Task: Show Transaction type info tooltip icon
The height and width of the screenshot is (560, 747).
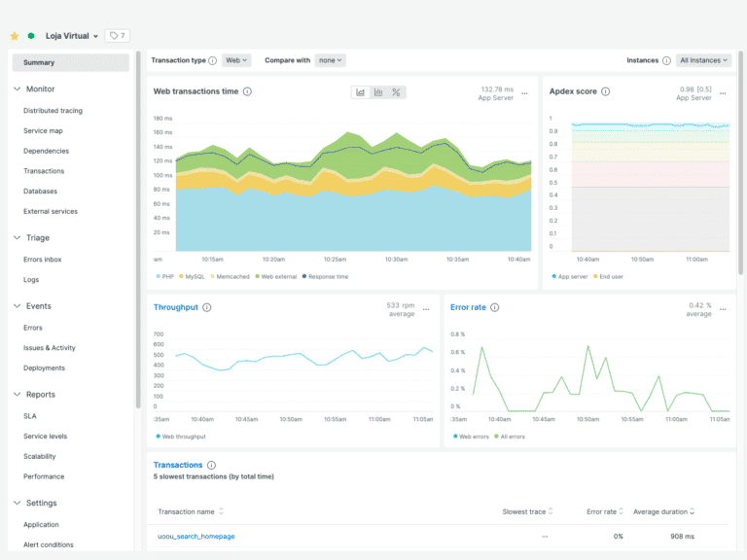Action: pyautogui.click(x=212, y=60)
